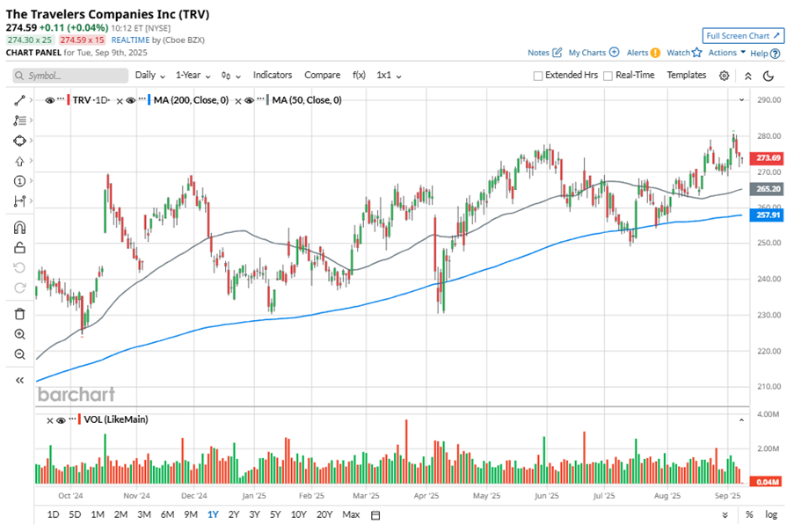
Task: Enable the Real-Time checkbox
Action: coord(608,76)
